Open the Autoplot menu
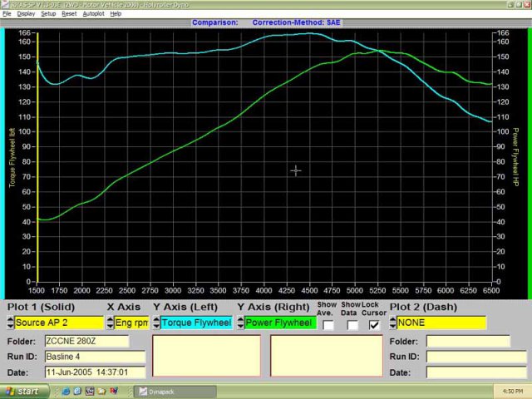The image size is (532, 399). tap(93, 14)
